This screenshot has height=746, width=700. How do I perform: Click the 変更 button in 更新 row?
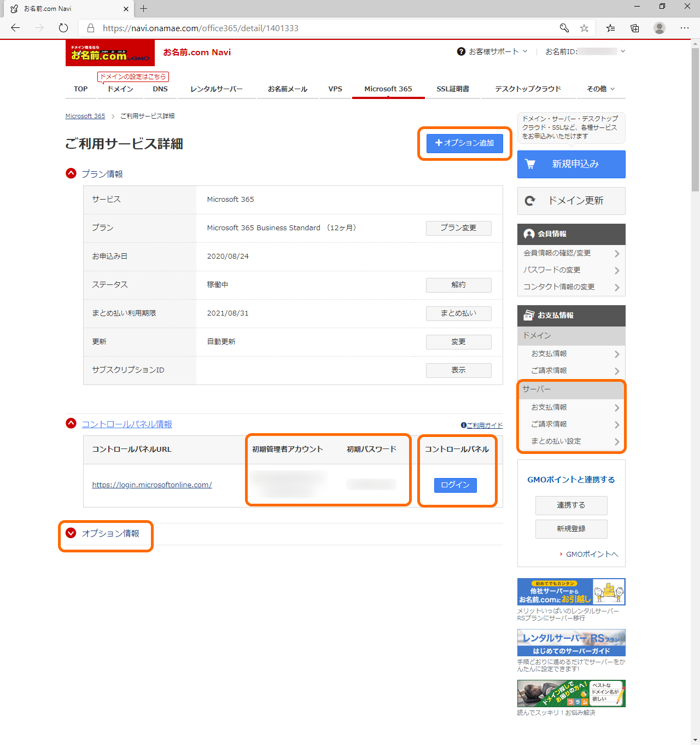tap(459, 342)
